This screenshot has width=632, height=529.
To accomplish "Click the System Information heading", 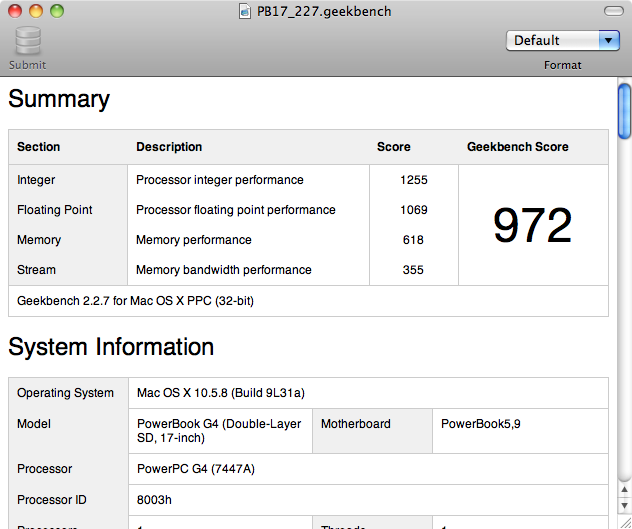I will [111, 347].
